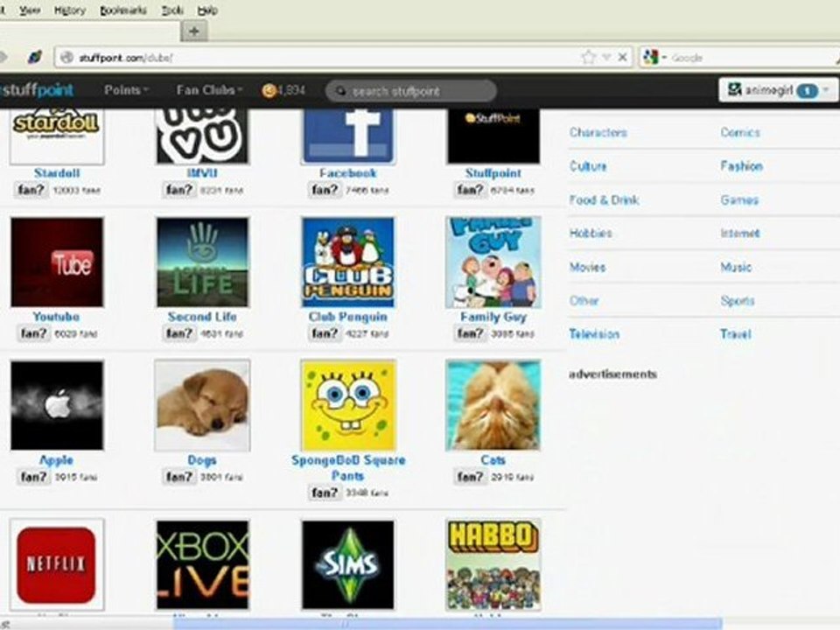840x630 pixels.
Task: Become a fan of Club Penguin
Action: click(x=325, y=333)
